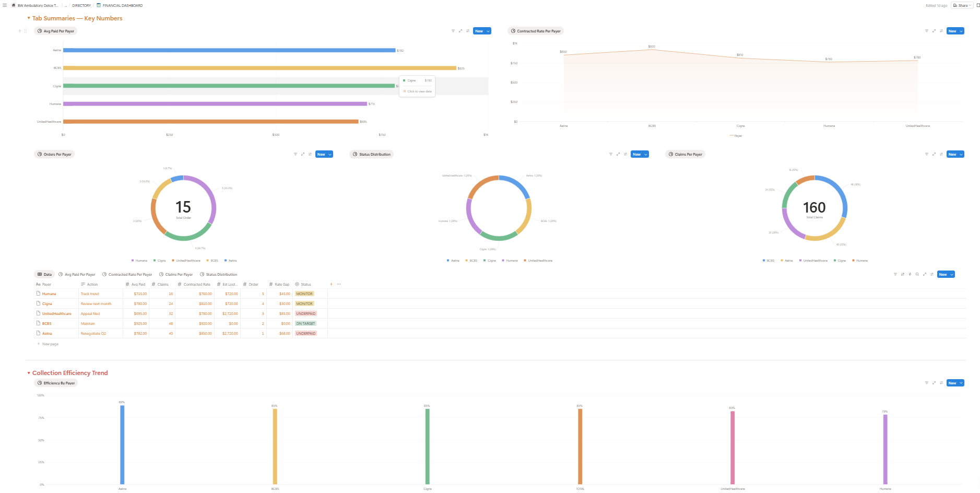Click the ON TARGET status in the BCBS row
Viewport: 980px width, 493px height.
(306, 324)
